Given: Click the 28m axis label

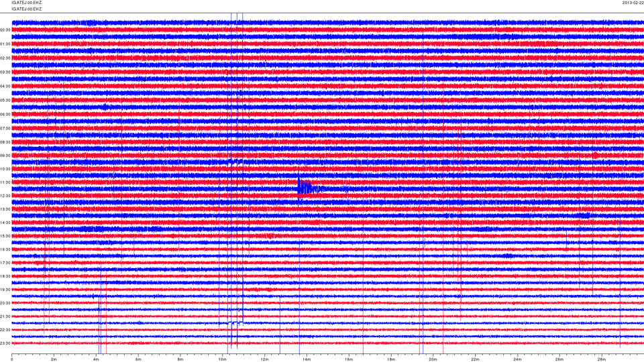Looking at the screenshot, I should [x=601, y=359].
